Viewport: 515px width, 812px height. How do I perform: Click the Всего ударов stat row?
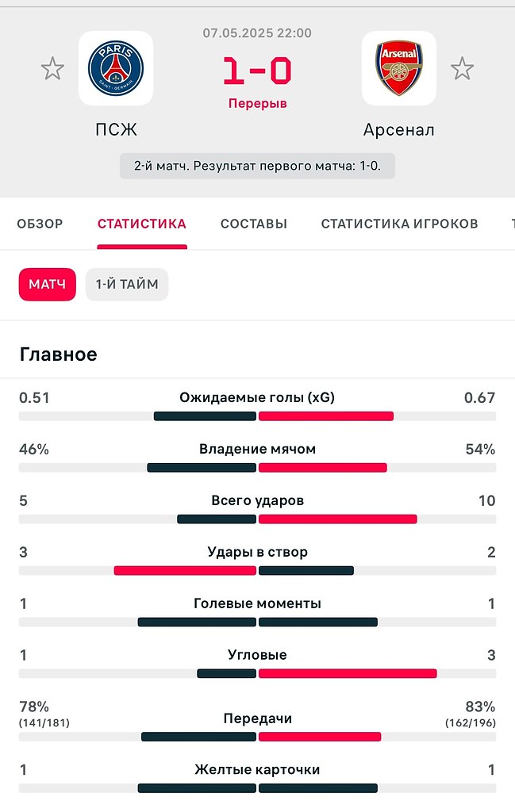[x=257, y=509]
